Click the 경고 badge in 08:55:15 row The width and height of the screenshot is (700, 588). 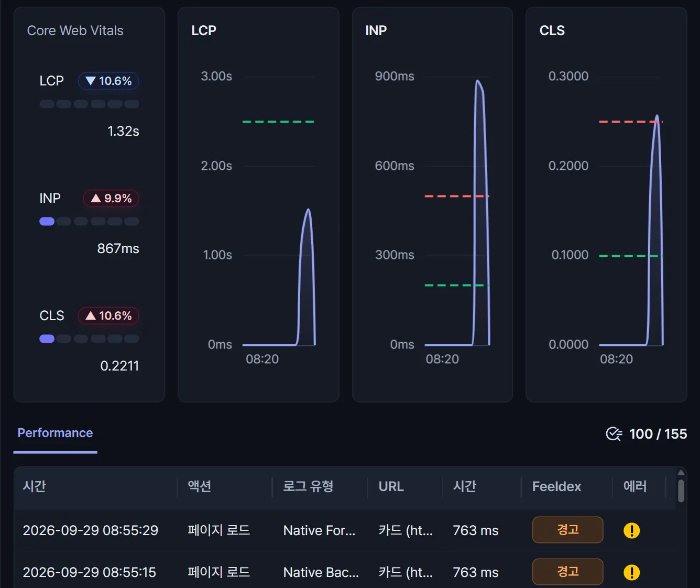(567, 572)
